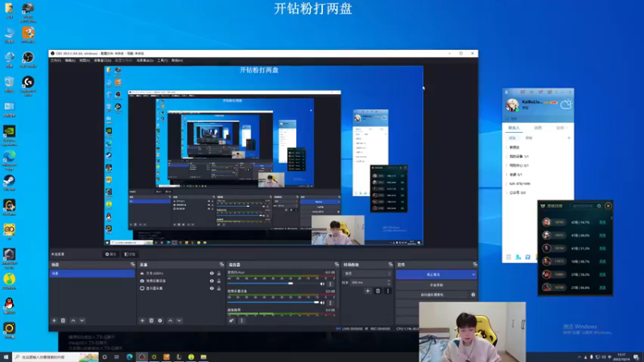Open transition properties three-dot menu

tap(388, 291)
